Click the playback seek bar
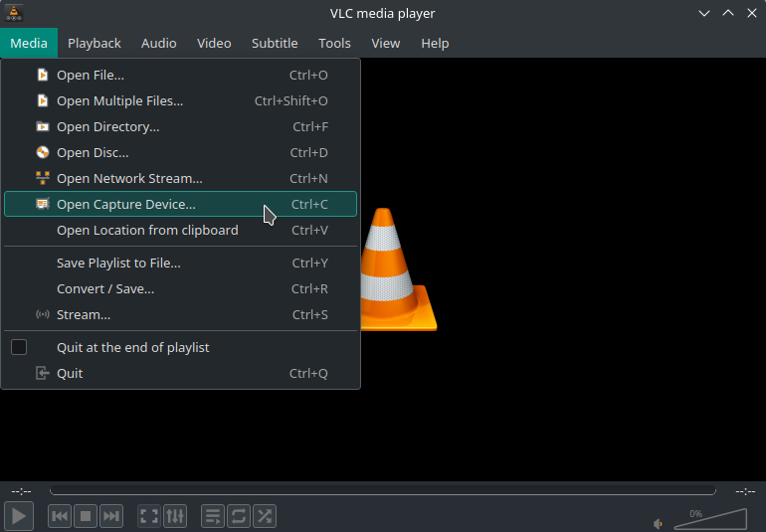The image size is (766, 532). pos(383,490)
